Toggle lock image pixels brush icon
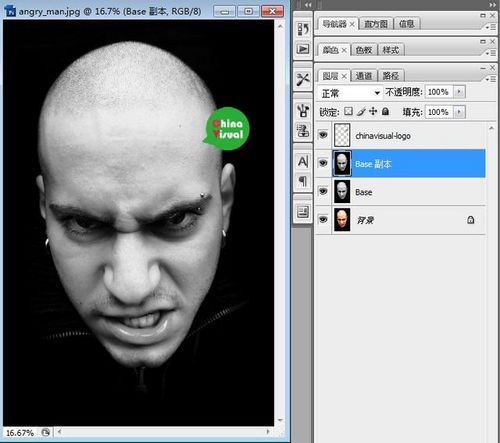This screenshot has width=500, height=443. tap(361, 111)
